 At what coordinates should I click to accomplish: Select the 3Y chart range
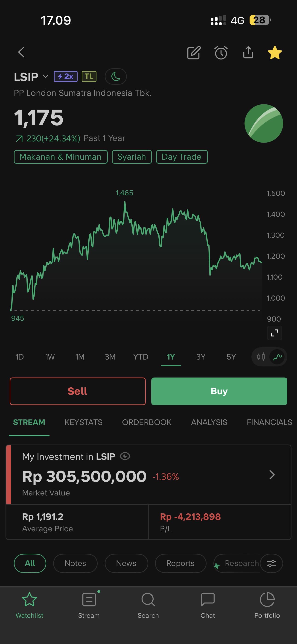(201, 357)
